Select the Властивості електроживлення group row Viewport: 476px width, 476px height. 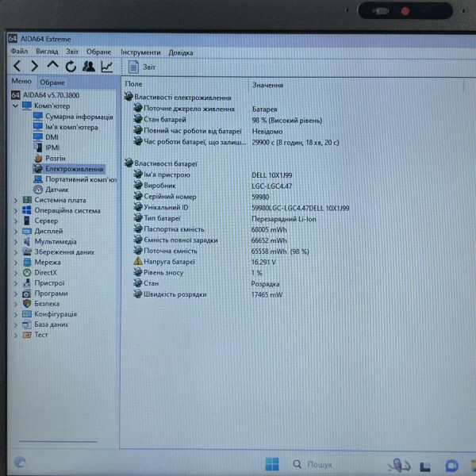point(178,98)
